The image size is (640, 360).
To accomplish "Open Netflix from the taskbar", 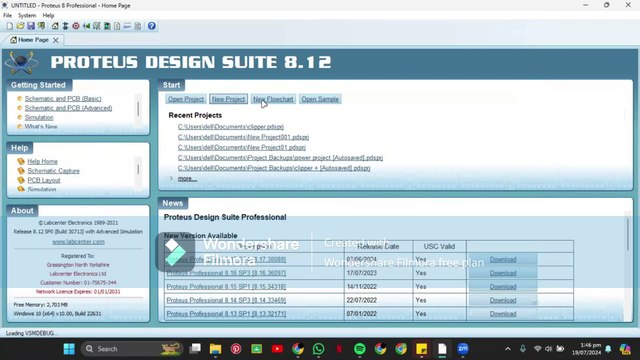I will [x=339, y=349].
